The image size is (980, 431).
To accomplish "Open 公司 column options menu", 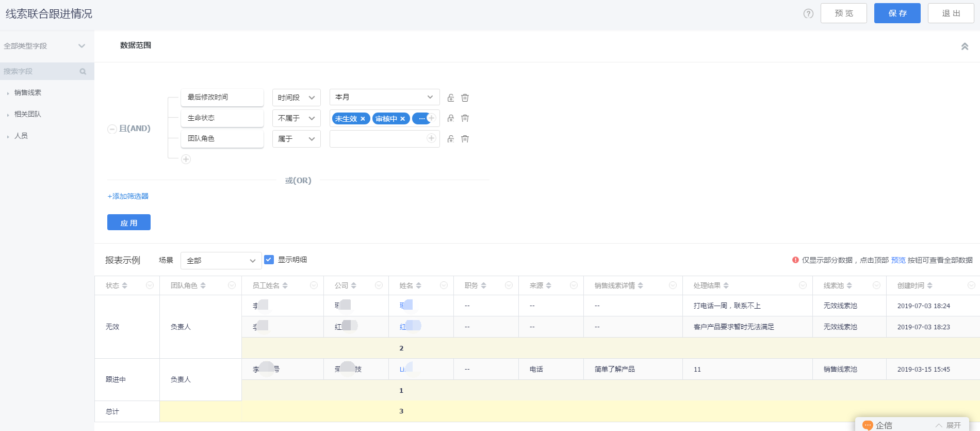I will pos(379,285).
